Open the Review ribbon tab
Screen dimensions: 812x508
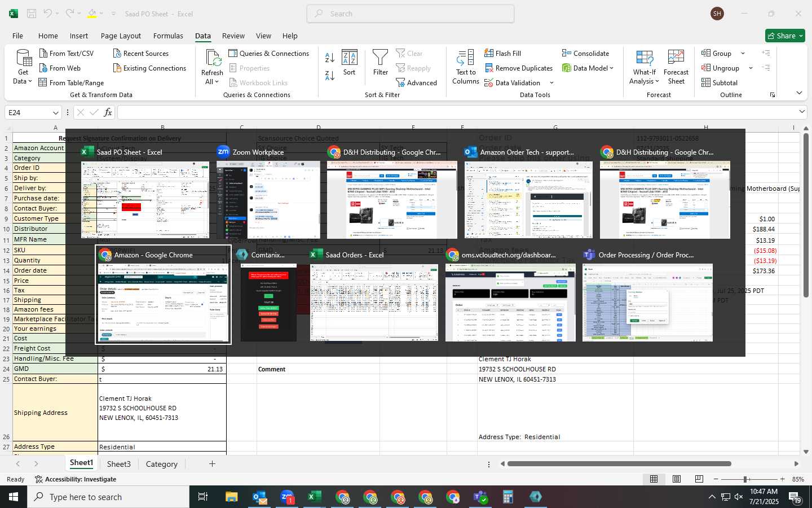pyautogui.click(x=233, y=36)
